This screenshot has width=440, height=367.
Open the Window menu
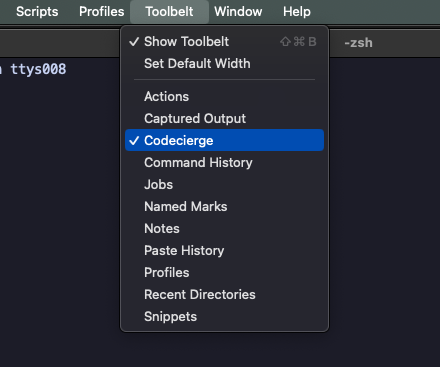pyautogui.click(x=238, y=12)
